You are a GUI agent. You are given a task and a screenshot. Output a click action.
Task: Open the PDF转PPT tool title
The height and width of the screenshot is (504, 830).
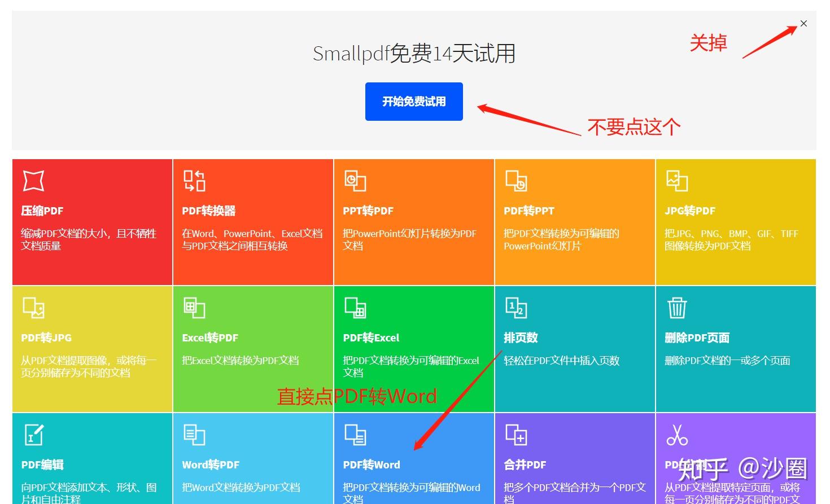click(x=529, y=211)
